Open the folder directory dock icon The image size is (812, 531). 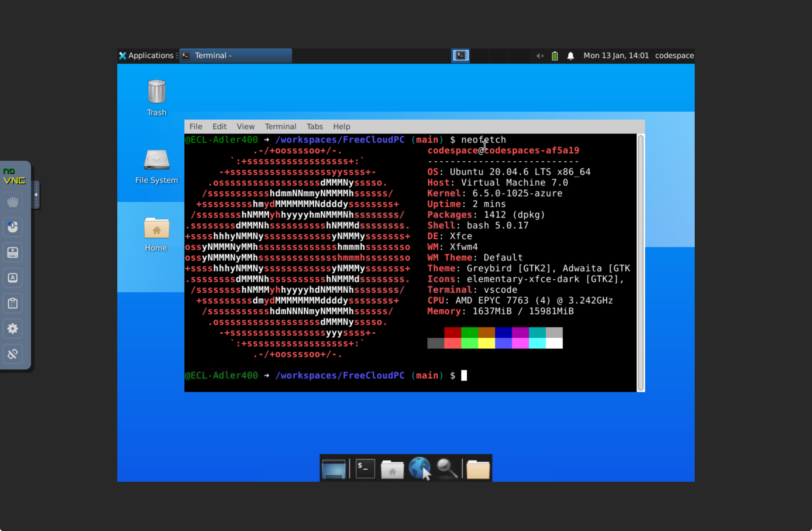[478, 469]
